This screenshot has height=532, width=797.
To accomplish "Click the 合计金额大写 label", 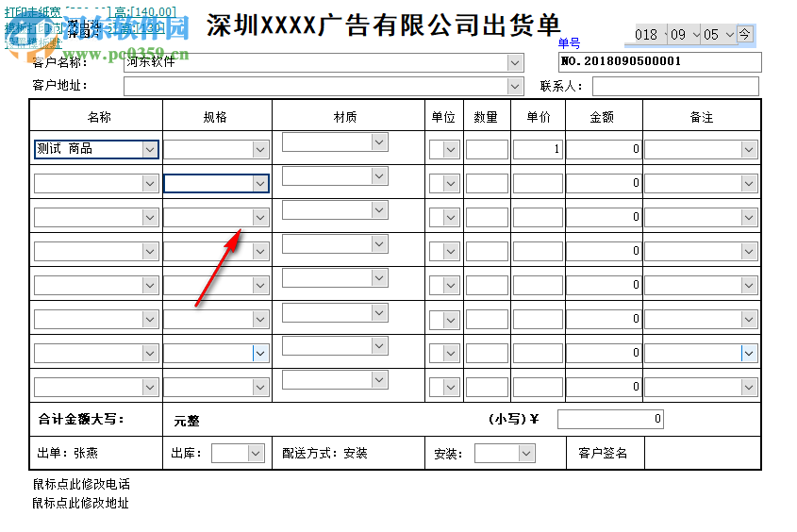I will tap(81, 419).
